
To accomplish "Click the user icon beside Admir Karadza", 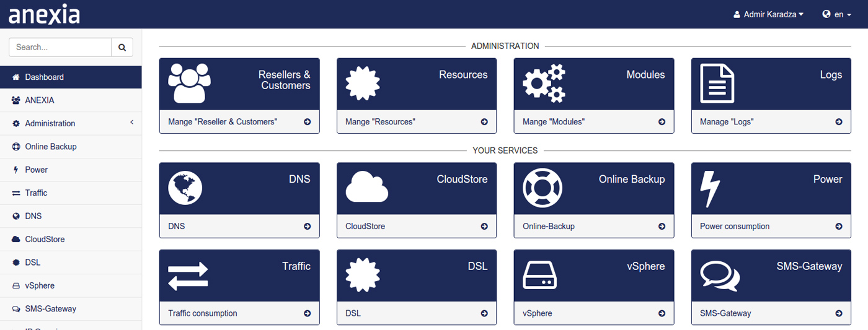I will [x=737, y=14].
